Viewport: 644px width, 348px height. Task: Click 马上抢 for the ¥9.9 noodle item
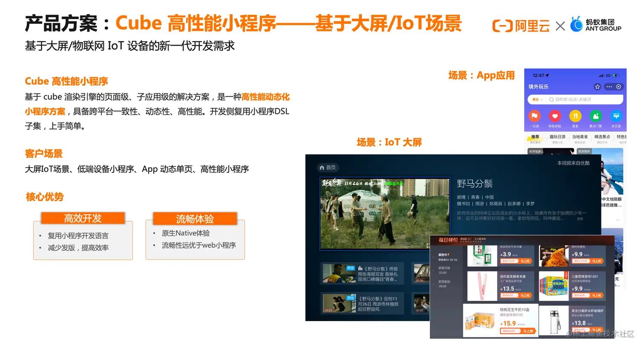[x=596, y=261]
